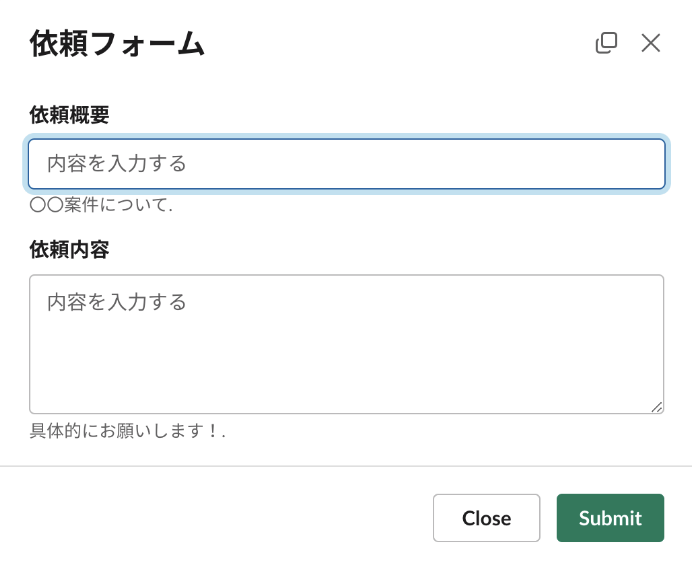The width and height of the screenshot is (692, 564).
Task: Close the dialog with the X icon
Action: (651, 43)
